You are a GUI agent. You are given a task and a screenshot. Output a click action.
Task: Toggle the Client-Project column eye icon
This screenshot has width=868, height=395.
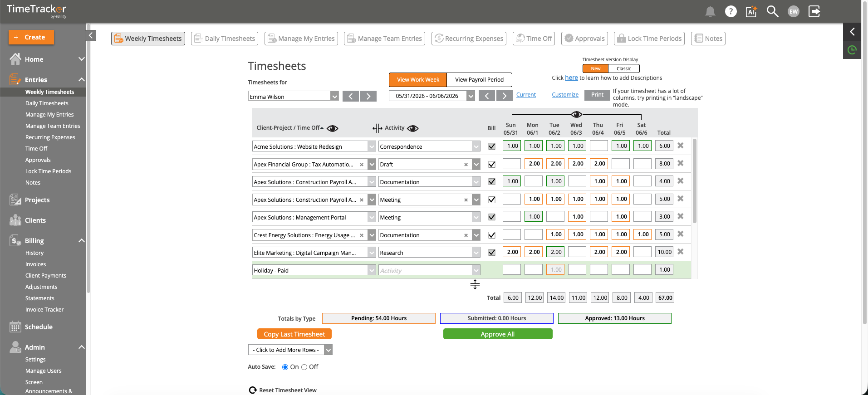[x=333, y=128]
